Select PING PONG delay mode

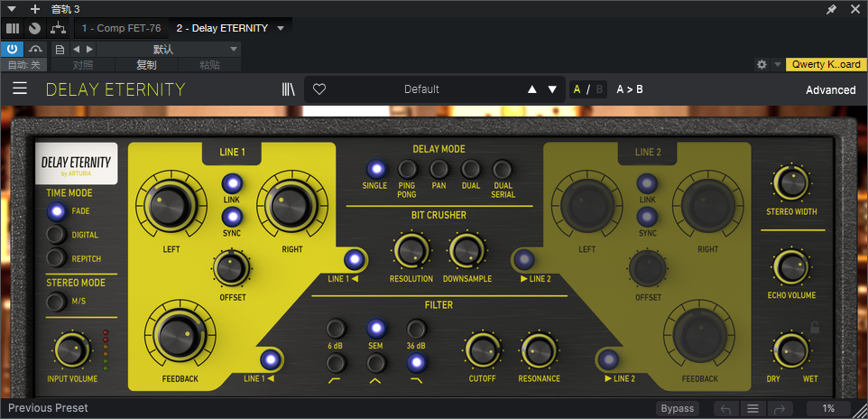(x=408, y=169)
